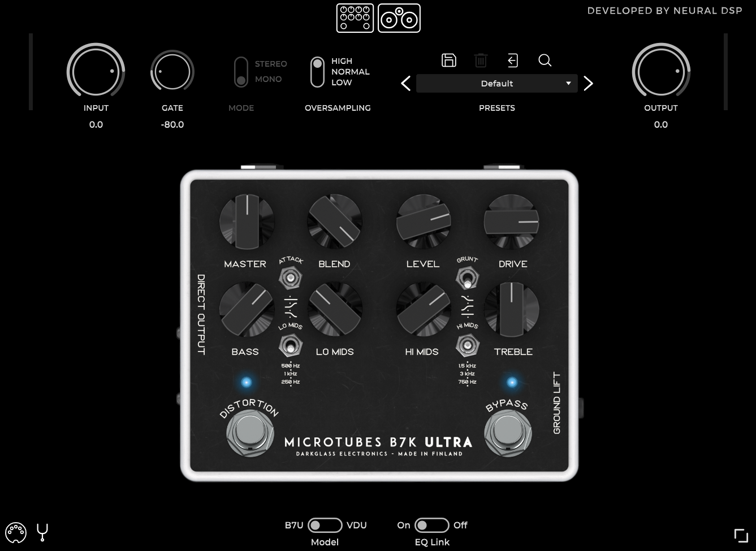Select the LOW oversampling label
The width and height of the screenshot is (756, 551).
click(342, 83)
